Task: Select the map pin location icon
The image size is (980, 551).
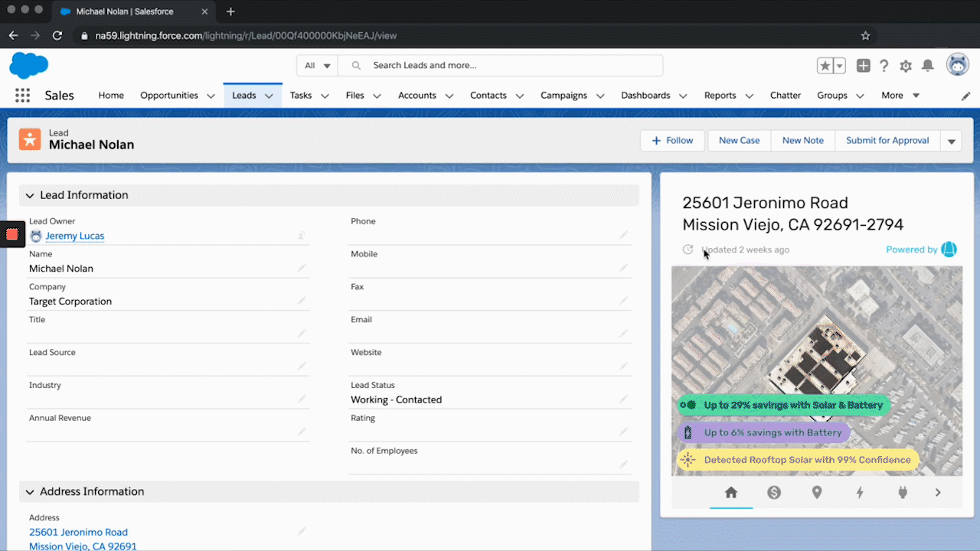Action: pos(817,493)
